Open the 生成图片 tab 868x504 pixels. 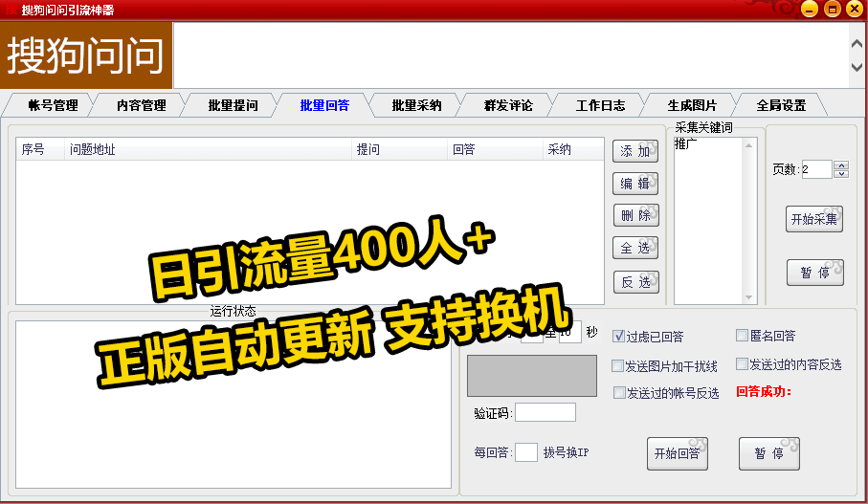692,105
